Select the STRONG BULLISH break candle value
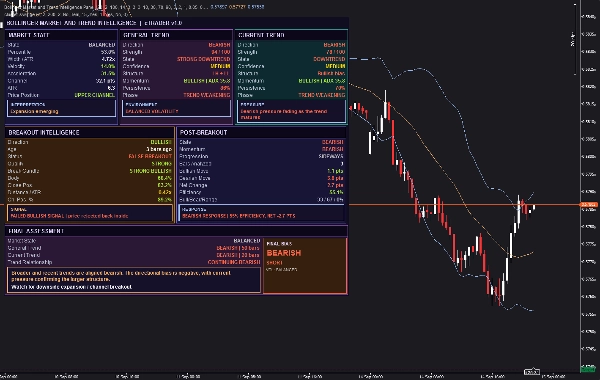600x380 pixels. [150, 171]
